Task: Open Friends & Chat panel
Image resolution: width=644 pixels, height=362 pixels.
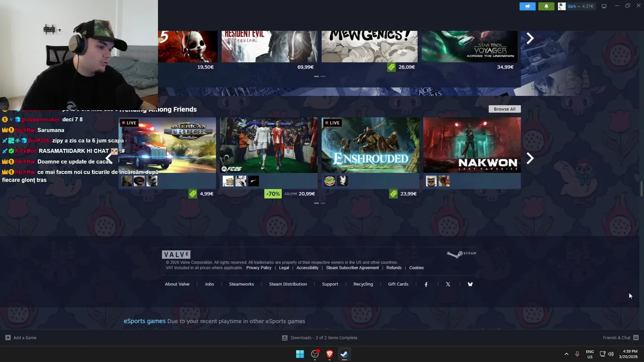Action: 620,338
